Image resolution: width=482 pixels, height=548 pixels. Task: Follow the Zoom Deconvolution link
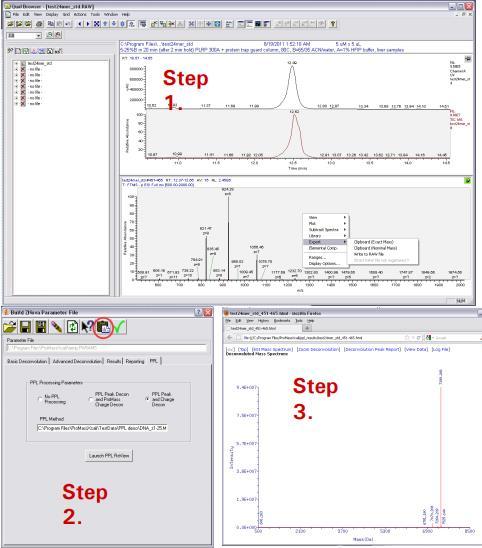[x=318, y=349]
